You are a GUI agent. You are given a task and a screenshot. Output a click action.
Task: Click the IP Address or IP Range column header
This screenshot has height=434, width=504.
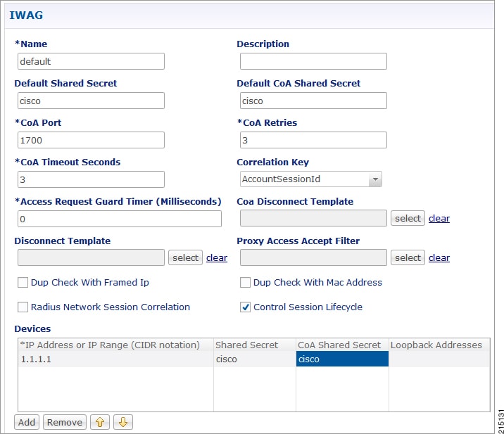point(115,345)
